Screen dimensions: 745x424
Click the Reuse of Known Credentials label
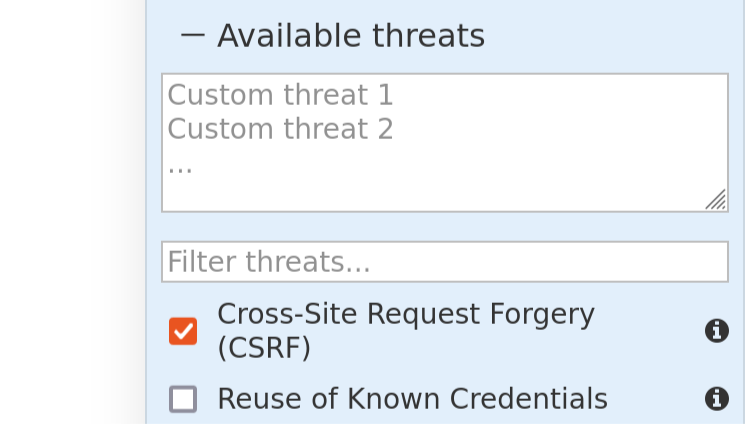(x=412, y=399)
